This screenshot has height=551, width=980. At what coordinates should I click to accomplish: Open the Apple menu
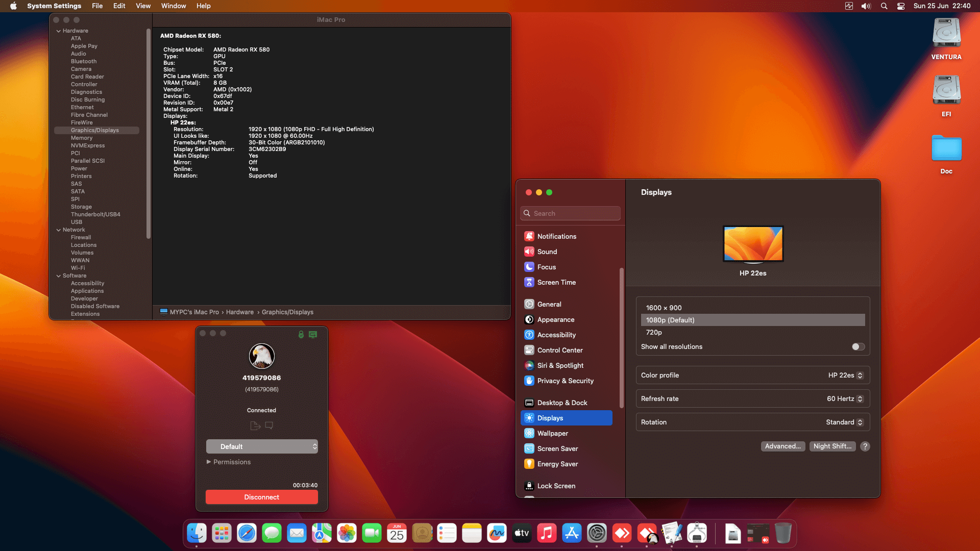pos(13,6)
